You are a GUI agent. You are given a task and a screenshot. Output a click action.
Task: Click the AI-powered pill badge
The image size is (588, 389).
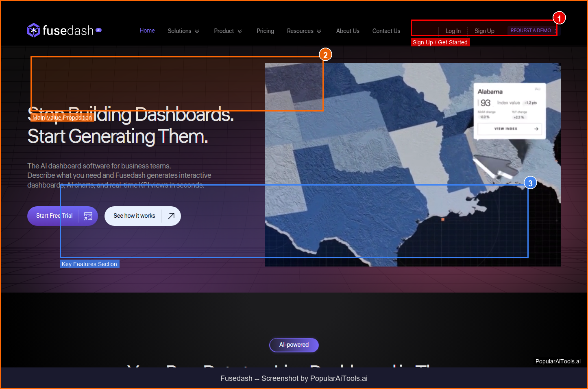pyautogui.click(x=294, y=345)
